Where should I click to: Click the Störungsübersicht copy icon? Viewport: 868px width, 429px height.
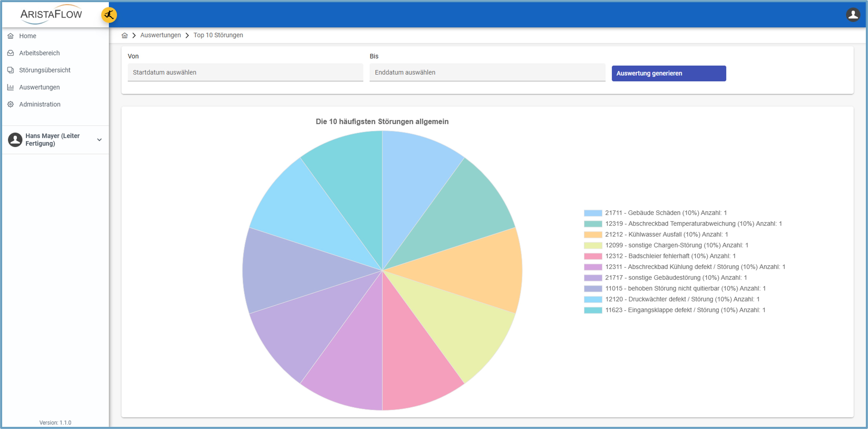[x=11, y=70]
